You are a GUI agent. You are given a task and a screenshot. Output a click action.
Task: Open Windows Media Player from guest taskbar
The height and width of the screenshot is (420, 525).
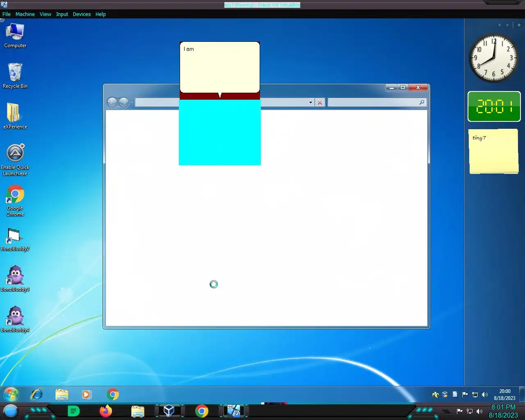click(86, 395)
